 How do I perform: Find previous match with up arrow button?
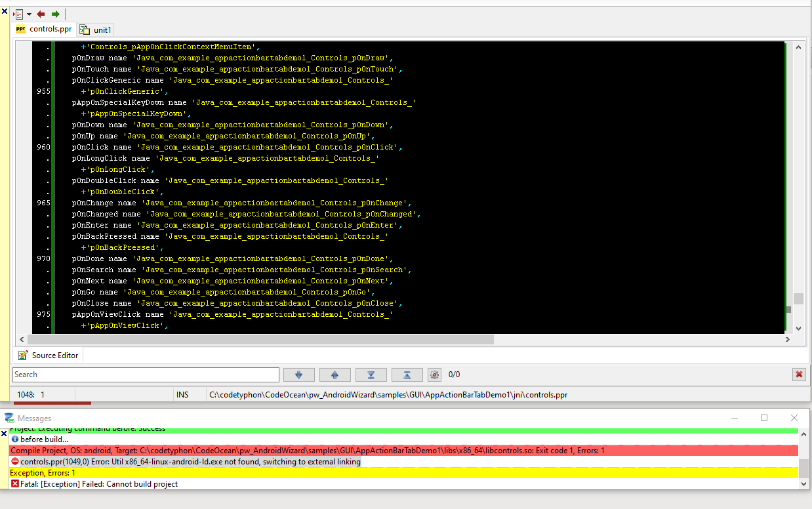(335, 375)
